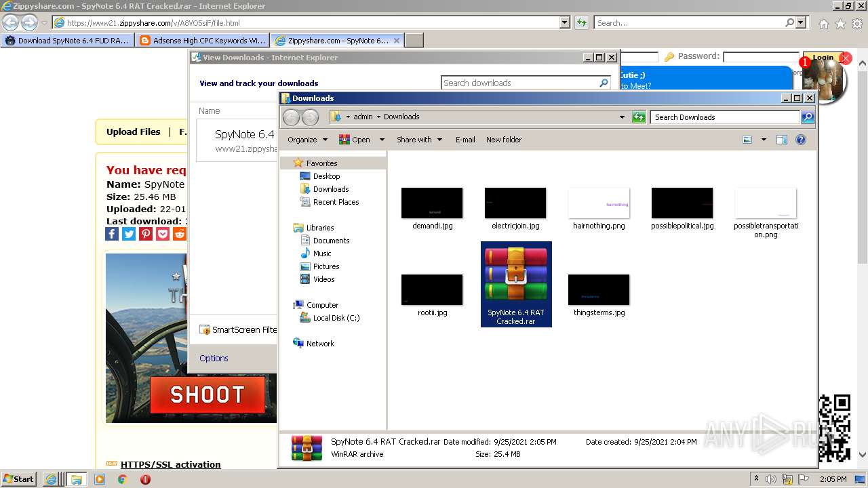Viewport: 868px width, 488px height.
Task: Switch to Zippyshare.com - SpyNote tab
Action: pyautogui.click(x=337, y=41)
